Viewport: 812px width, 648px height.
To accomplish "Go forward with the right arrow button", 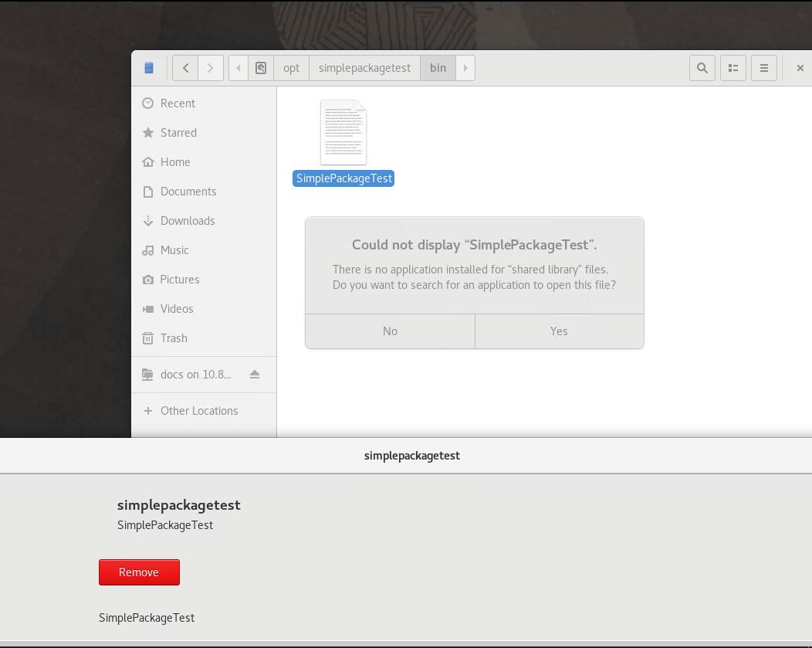I will coord(210,68).
